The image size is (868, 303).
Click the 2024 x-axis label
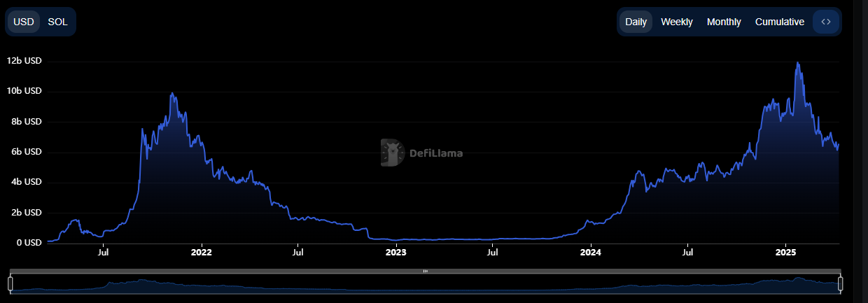(591, 252)
